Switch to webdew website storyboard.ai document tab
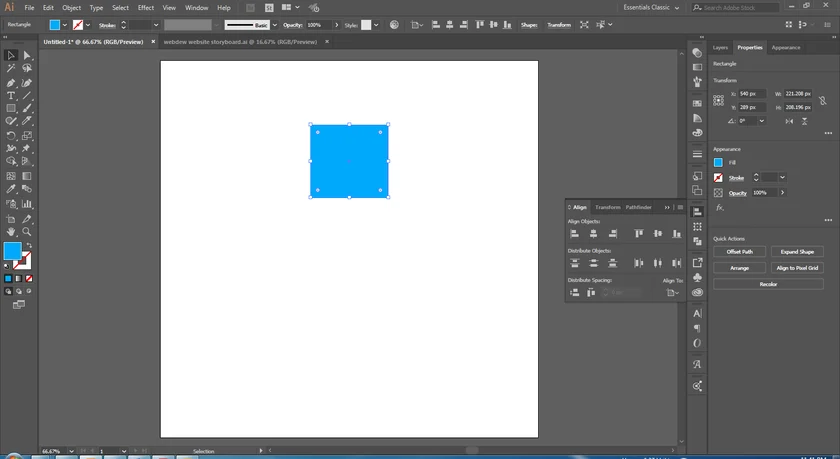 240,42
